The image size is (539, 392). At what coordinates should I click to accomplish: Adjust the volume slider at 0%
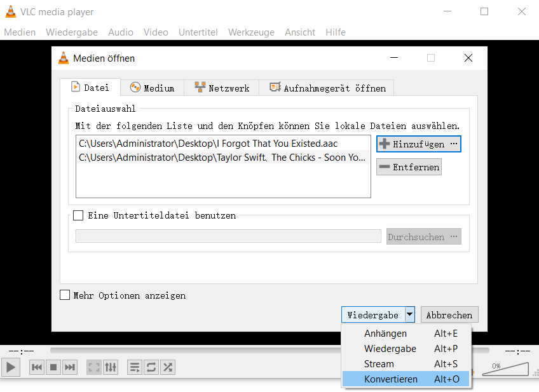pyautogui.click(x=505, y=369)
